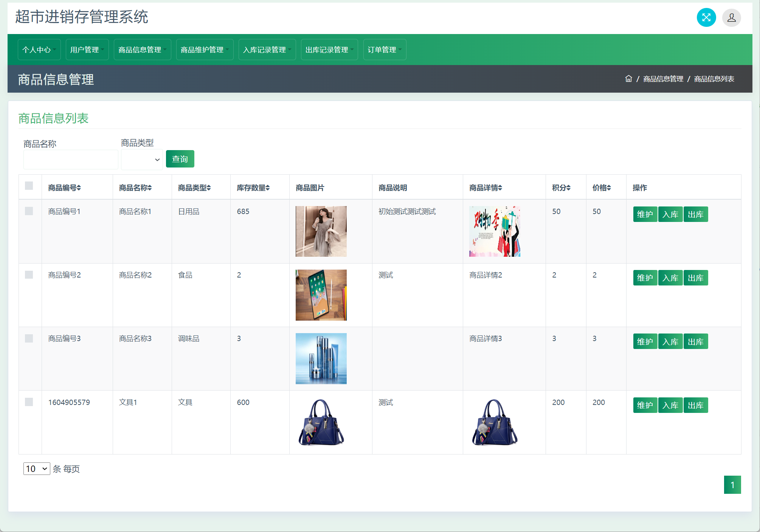Image resolution: width=760 pixels, height=532 pixels.
Task: Open the 商品类型 filter dropdown
Action: [x=142, y=160]
